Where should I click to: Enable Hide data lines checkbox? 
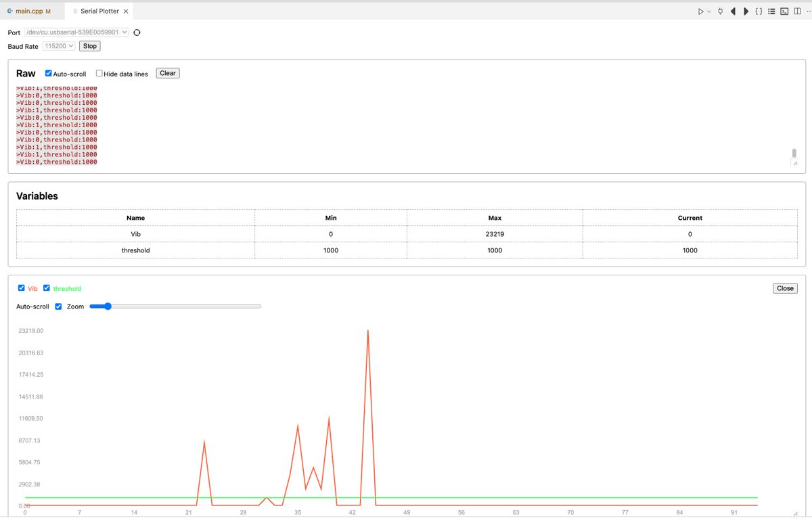(x=99, y=73)
